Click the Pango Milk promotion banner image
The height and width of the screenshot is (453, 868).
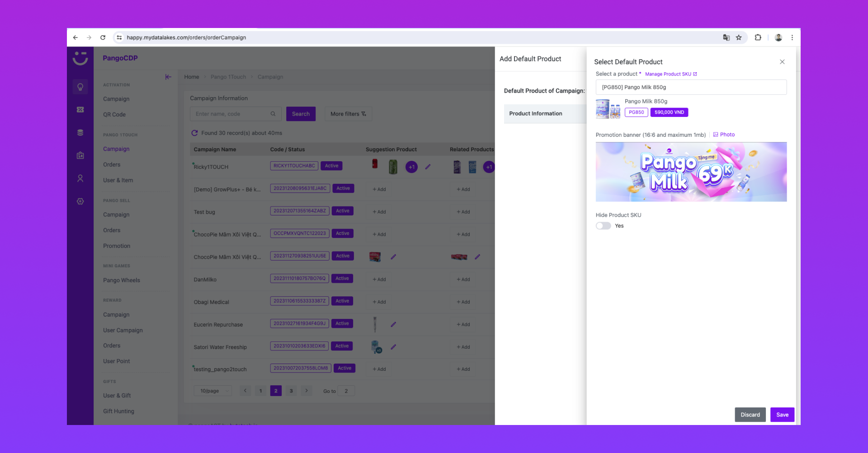click(691, 172)
